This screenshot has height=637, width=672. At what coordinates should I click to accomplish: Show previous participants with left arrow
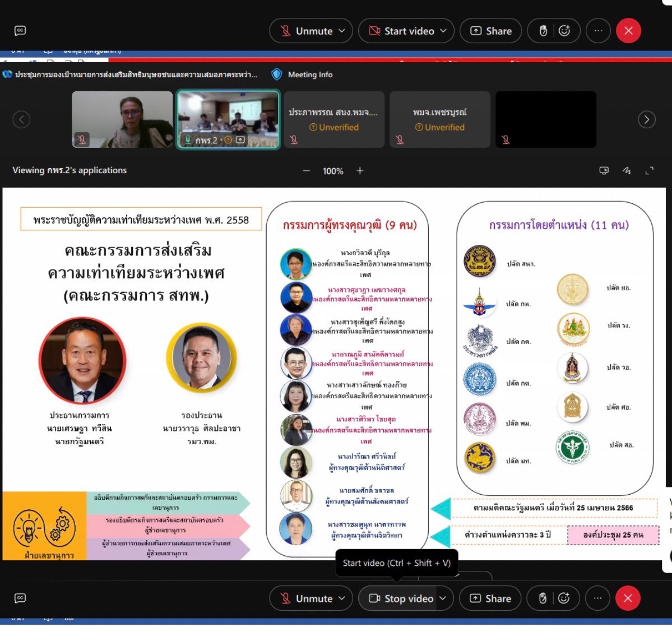[21, 119]
